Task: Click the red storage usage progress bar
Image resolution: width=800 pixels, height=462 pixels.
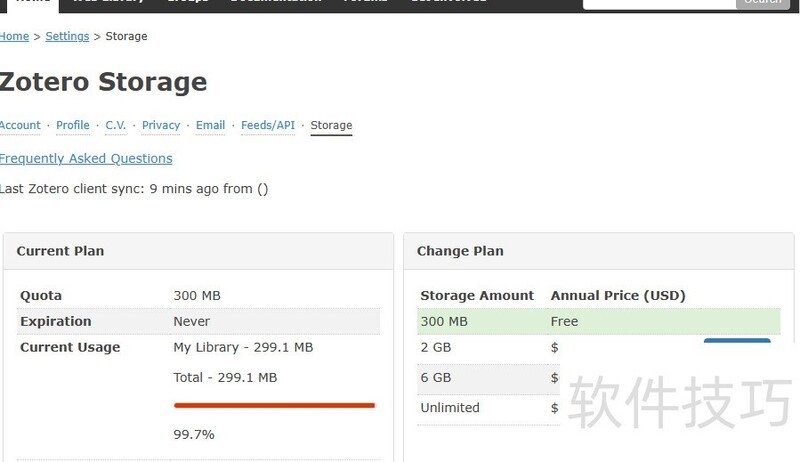Action: tap(274, 405)
